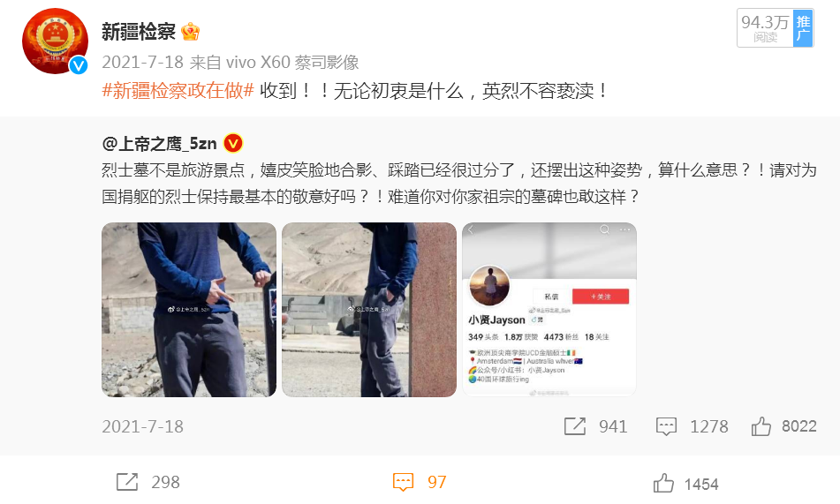Click the quoted post date 2021-7-18

pos(142,426)
